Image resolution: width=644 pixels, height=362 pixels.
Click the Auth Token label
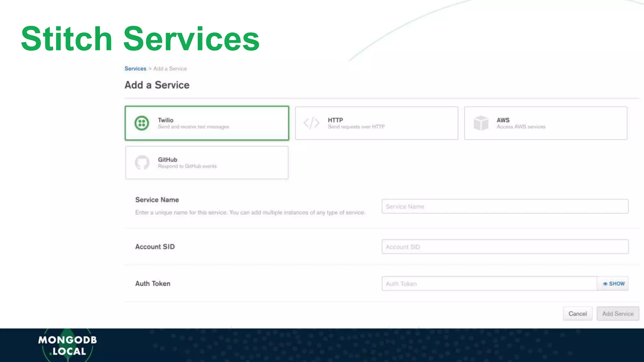[153, 283]
